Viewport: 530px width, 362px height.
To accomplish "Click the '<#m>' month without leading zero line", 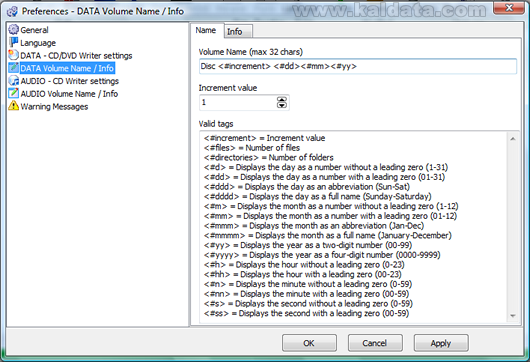I will click(x=331, y=206).
